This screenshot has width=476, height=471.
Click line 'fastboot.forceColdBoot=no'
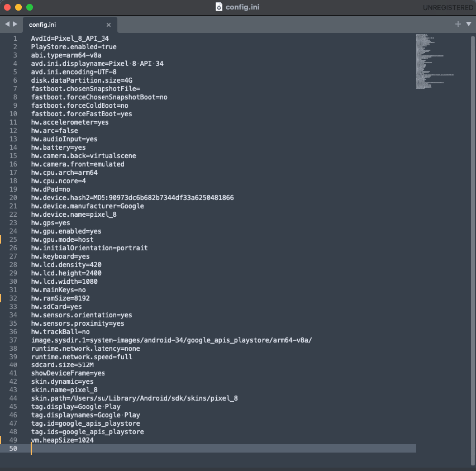79,106
